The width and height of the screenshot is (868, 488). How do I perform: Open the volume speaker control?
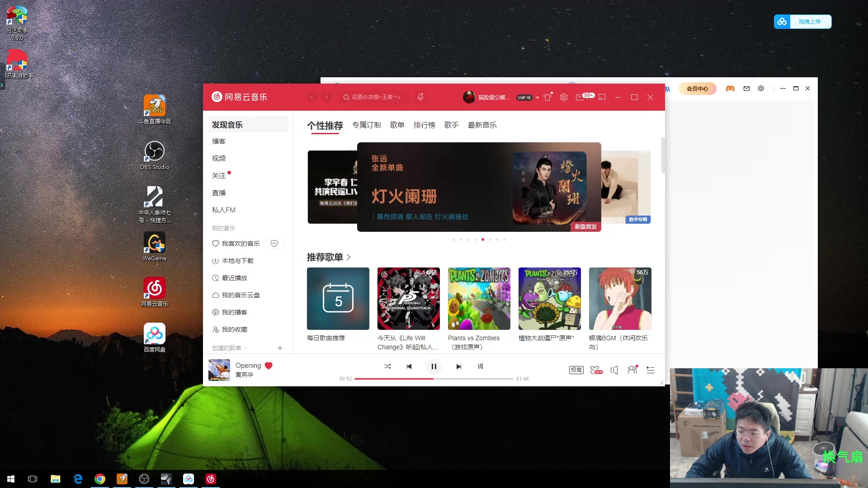614,370
